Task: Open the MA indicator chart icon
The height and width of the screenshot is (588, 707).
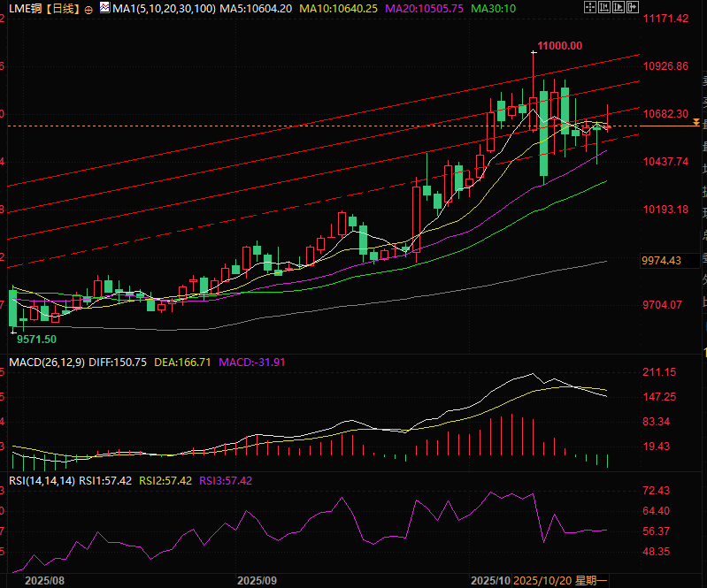Action: (x=104, y=9)
